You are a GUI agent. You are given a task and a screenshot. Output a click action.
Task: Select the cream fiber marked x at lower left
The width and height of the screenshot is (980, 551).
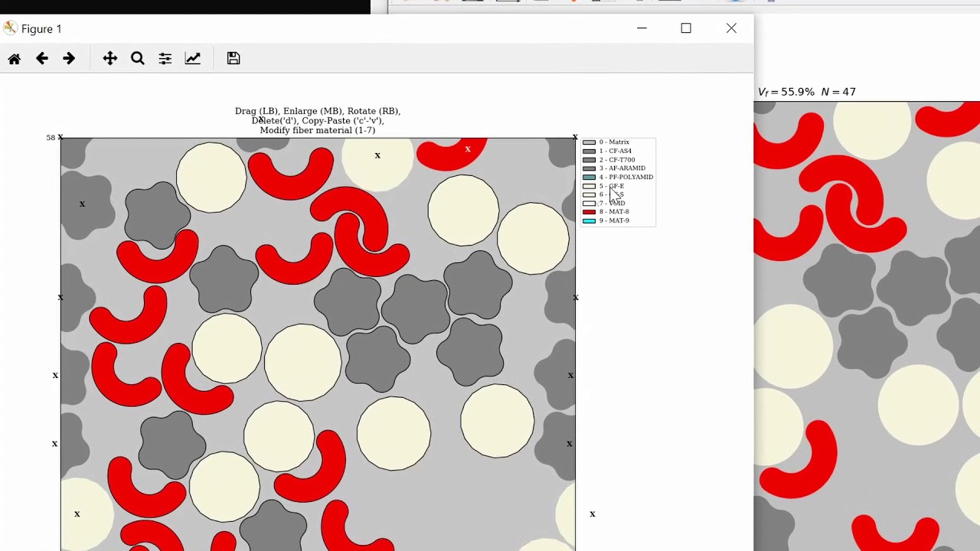pyautogui.click(x=86, y=514)
